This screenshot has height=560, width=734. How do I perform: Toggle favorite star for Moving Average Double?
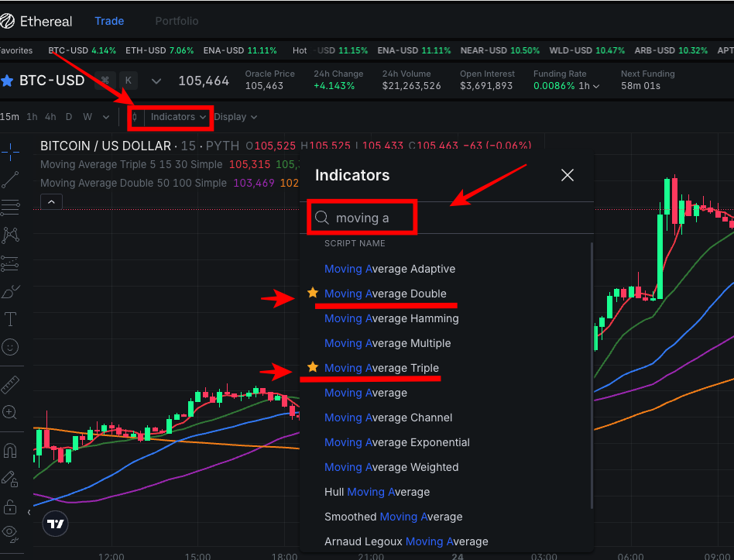pos(312,293)
